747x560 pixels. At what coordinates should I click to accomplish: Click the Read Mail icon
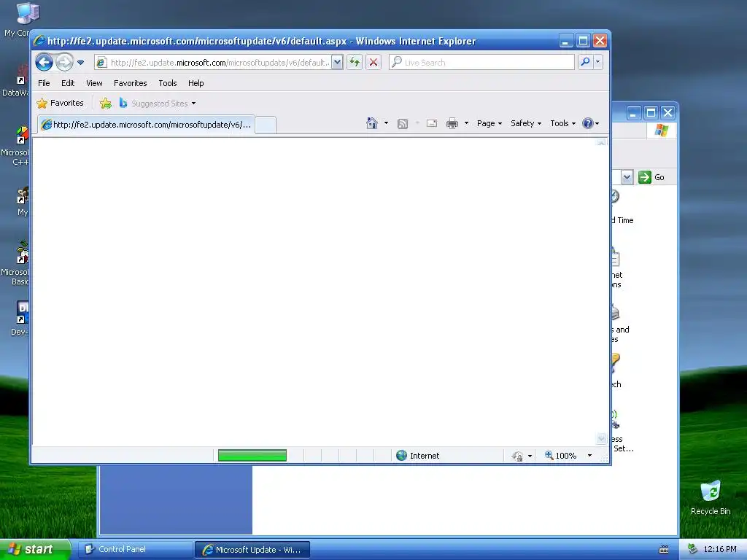pyautogui.click(x=432, y=123)
